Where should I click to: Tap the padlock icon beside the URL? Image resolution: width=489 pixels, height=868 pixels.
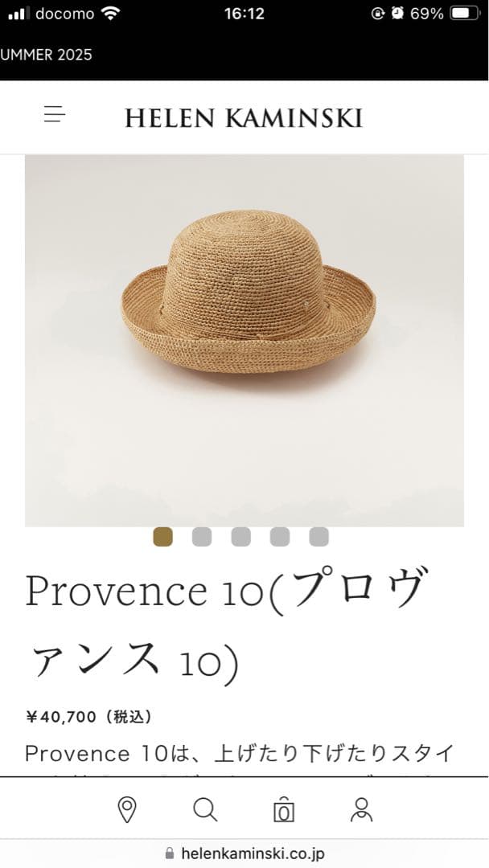click(170, 853)
